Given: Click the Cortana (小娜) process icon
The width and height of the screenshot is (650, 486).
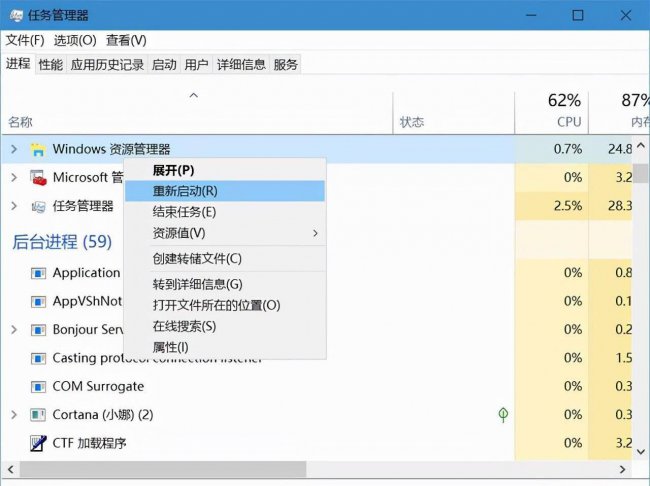Looking at the screenshot, I should click(x=38, y=415).
